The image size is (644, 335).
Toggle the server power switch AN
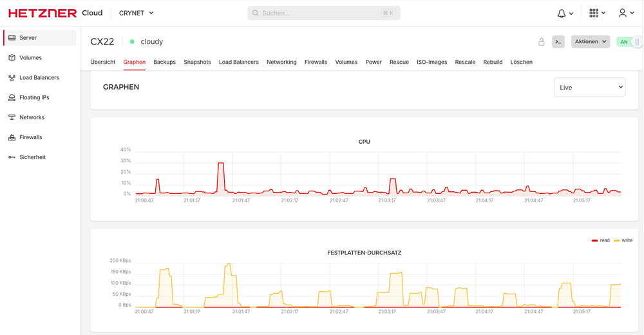(629, 42)
